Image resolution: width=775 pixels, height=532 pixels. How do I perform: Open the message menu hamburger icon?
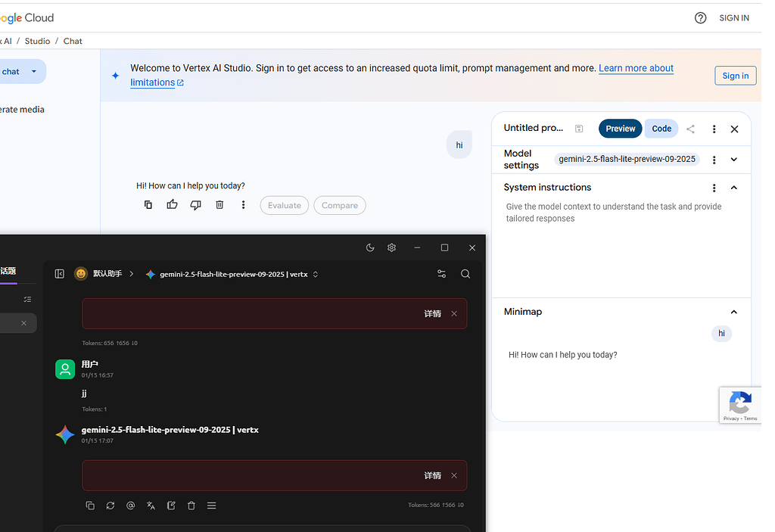pos(212,506)
